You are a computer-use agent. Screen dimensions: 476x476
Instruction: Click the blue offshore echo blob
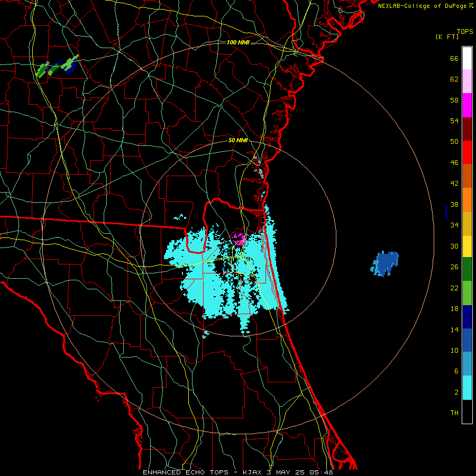[385, 263]
